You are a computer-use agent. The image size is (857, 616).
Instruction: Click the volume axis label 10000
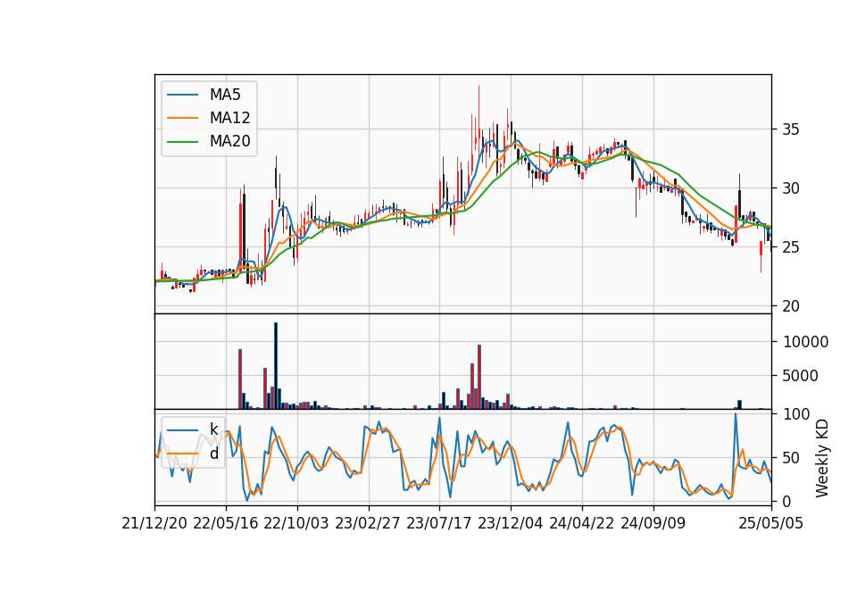[x=805, y=342]
